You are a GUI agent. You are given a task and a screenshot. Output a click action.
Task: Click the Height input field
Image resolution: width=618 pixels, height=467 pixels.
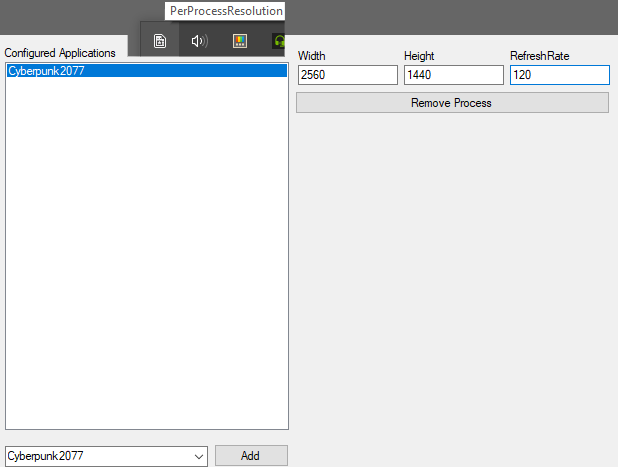pyautogui.click(x=454, y=75)
